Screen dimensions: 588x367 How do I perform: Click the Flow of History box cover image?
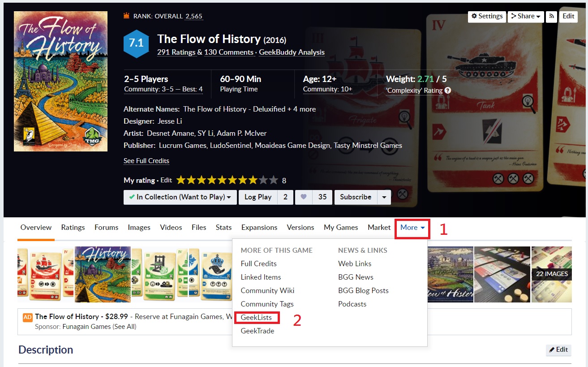[60, 81]
